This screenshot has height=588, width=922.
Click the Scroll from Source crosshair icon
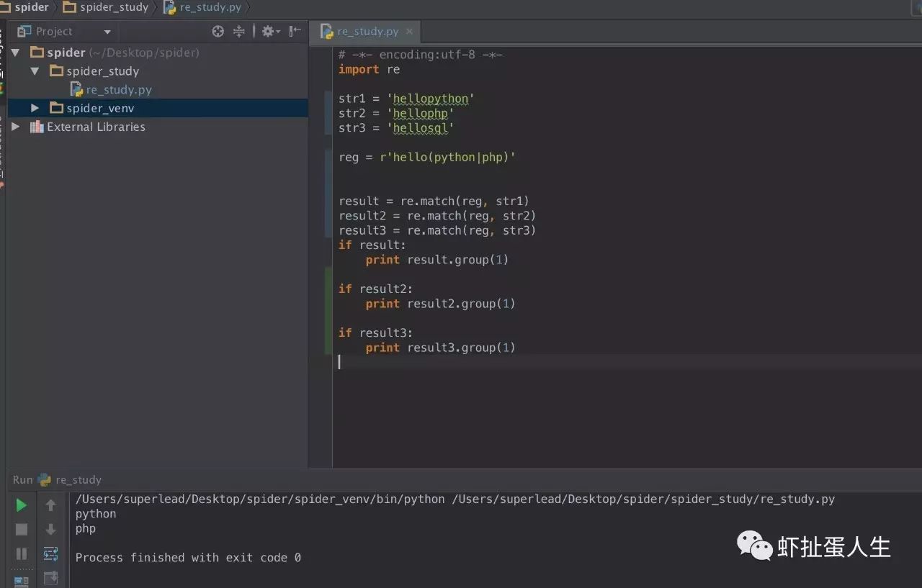tap(218, 31)
